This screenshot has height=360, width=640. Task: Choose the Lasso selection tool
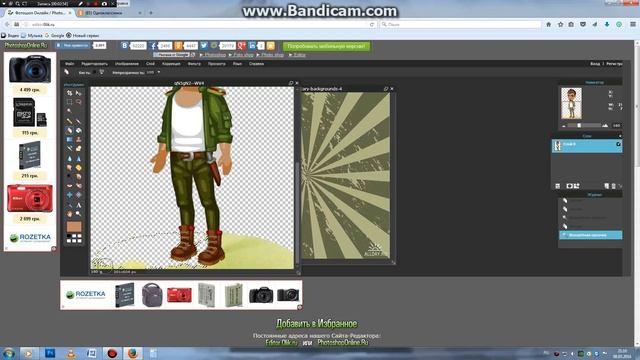point(78,102)
